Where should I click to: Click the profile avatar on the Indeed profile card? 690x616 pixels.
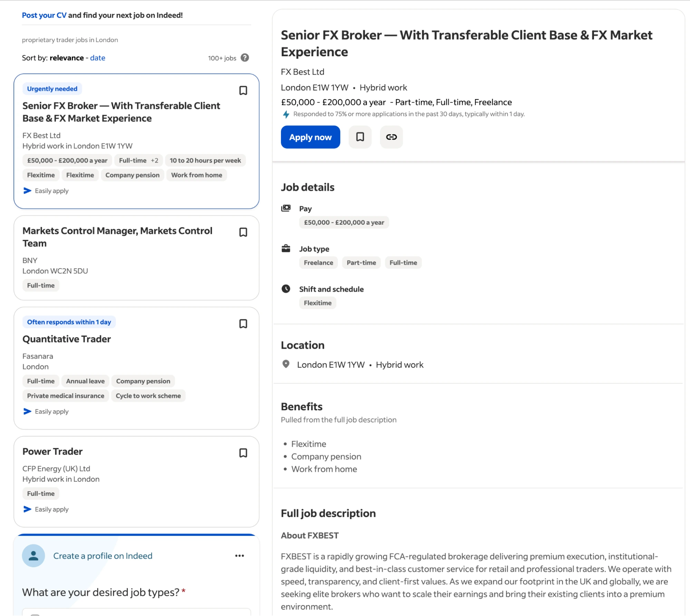click(33, 556)
